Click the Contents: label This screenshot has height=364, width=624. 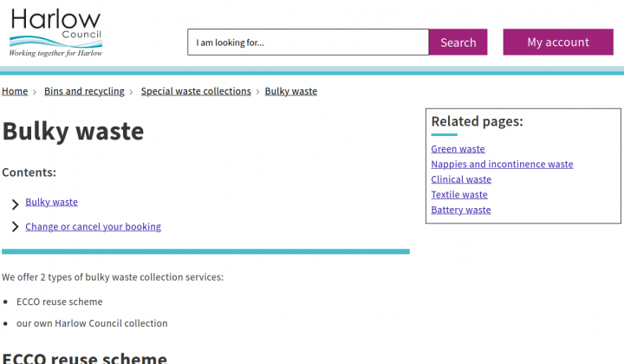pos(29,172)
